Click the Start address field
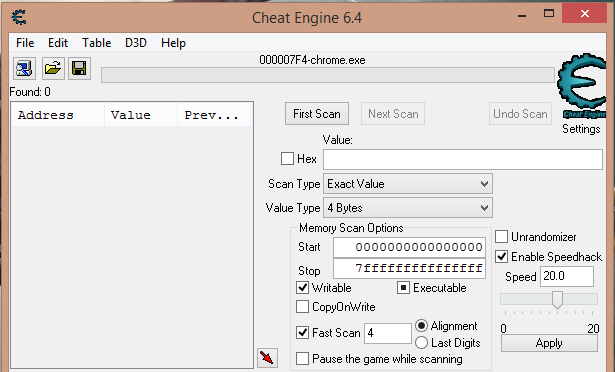Image resolution: width=615 pixels, height=372 pixels. [409, 247]
